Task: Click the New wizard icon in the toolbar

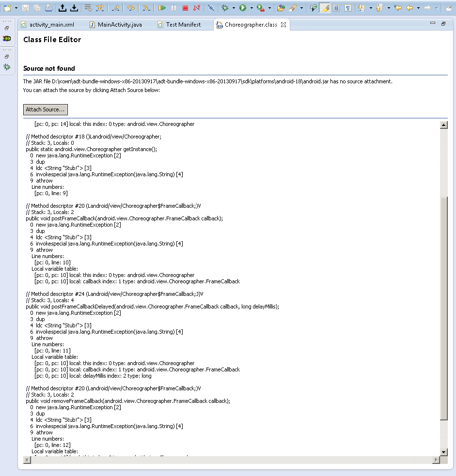Action: [x=7, y=8]
